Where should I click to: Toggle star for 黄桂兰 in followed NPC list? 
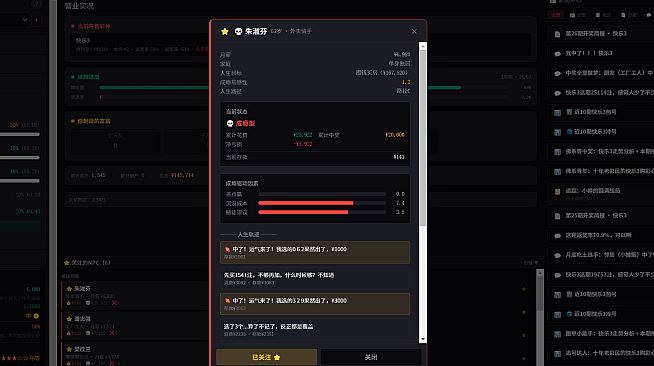[x=69, y=349]
